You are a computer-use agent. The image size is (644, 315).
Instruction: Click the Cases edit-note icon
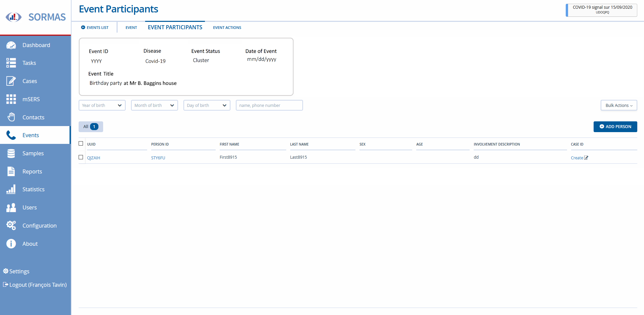[11, 81]
